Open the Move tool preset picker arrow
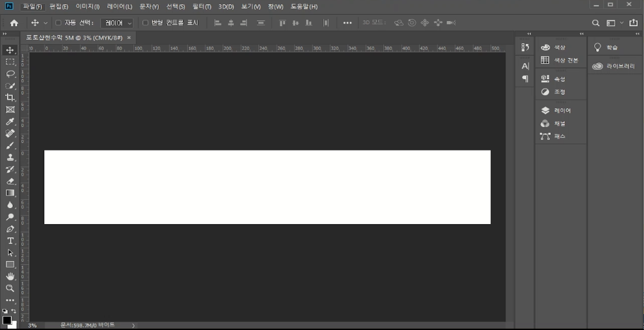Screen dimensions: 644x330 click(x=45, y=24)
